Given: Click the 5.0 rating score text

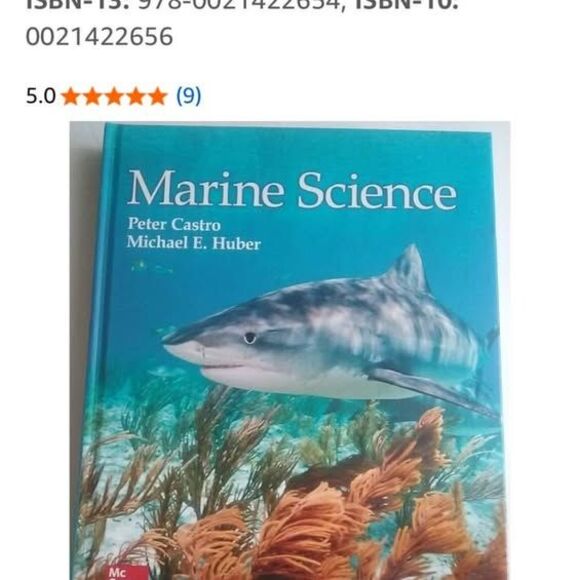Looking at the screenshot, I should pyautogui.click(x=41, y=96).
